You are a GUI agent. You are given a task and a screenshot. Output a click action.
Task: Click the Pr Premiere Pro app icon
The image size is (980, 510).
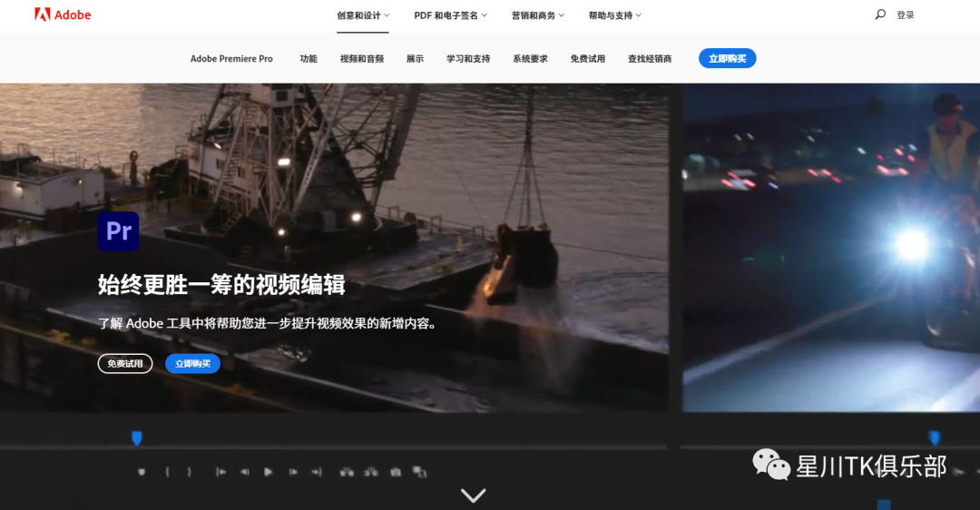point(118,231)
